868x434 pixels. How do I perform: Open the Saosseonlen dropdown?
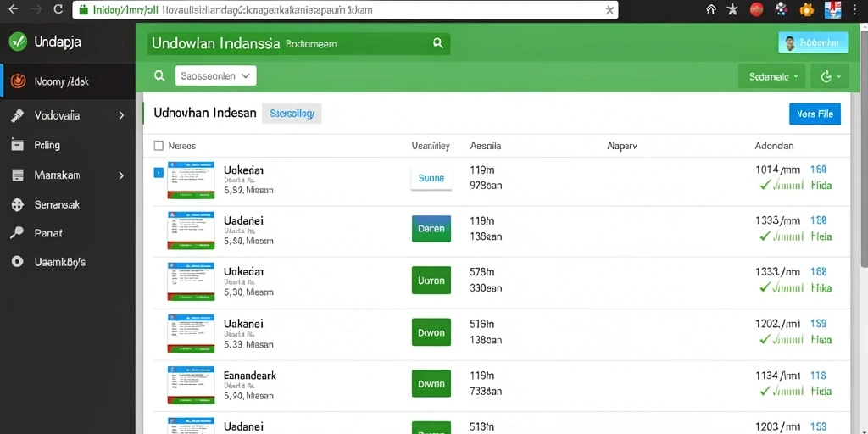216,75
